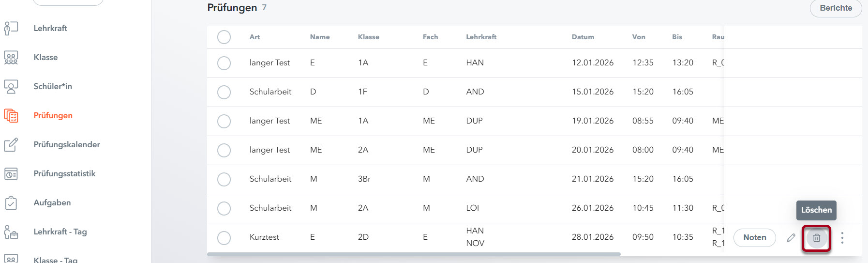This screenshot has height=263, width=868.
Task: Open the Prüfungen menu item
Action: pyautogui.click(x=53, y=115)
